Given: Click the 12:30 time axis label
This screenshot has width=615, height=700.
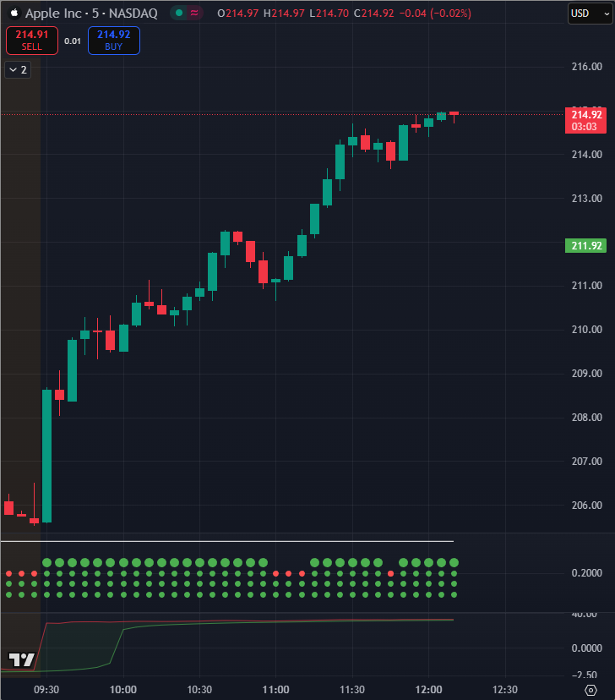Looking at the screenshot, I should 505,690.
